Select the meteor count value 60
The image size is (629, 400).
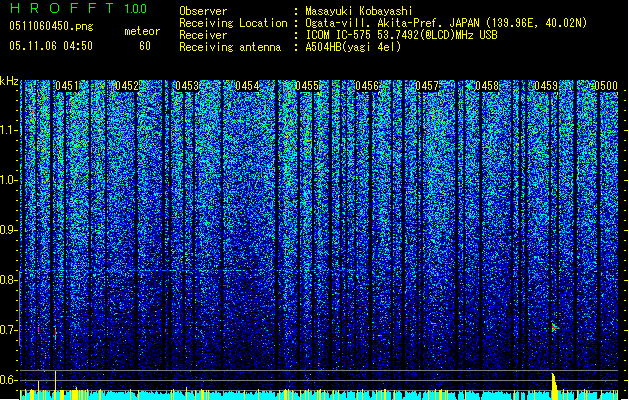click(145, 46)
